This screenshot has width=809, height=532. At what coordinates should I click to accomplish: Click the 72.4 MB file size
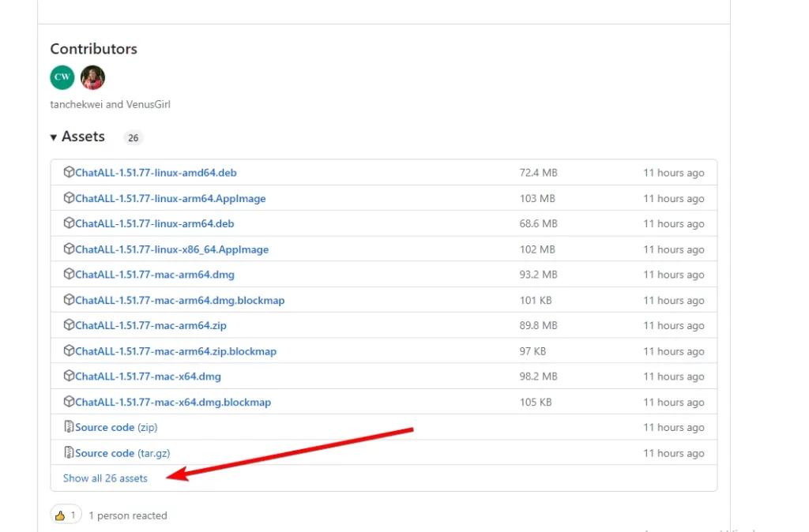coord(538,173)
